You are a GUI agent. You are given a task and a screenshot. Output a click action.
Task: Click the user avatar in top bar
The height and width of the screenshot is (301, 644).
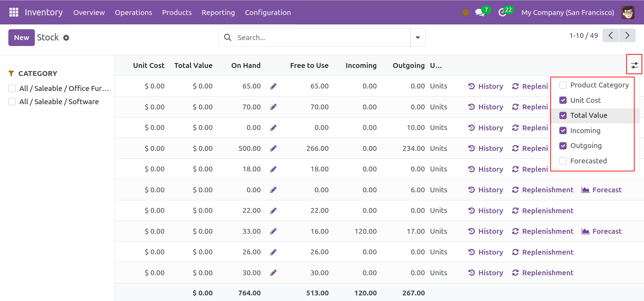click(628, 13)
